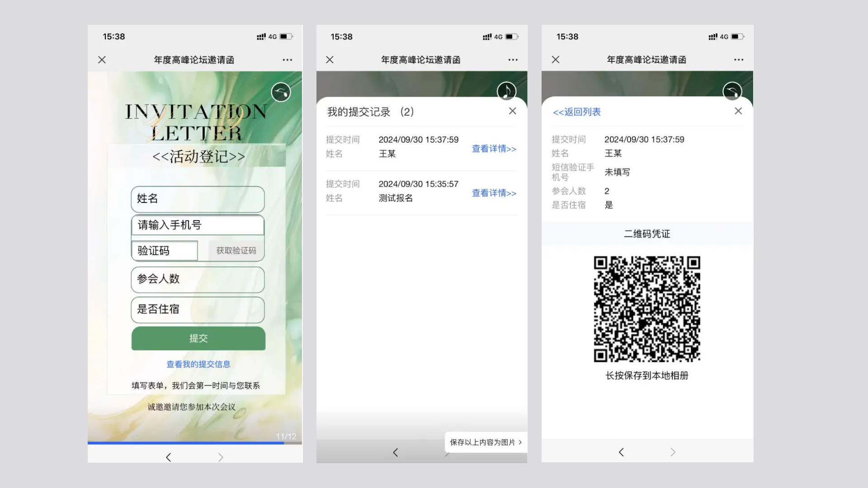View details of 测试报名 submission record

coord(494,193)
